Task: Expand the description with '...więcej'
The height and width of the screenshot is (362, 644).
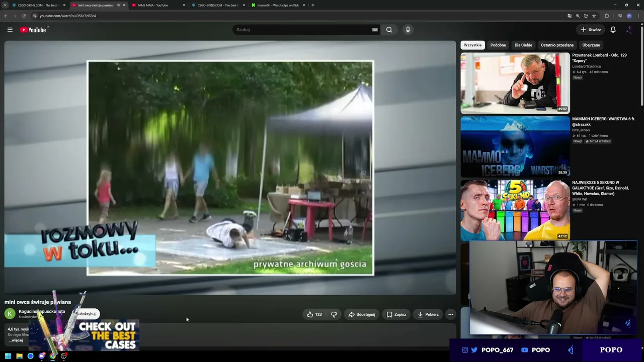Action: (x=16, y=340)
